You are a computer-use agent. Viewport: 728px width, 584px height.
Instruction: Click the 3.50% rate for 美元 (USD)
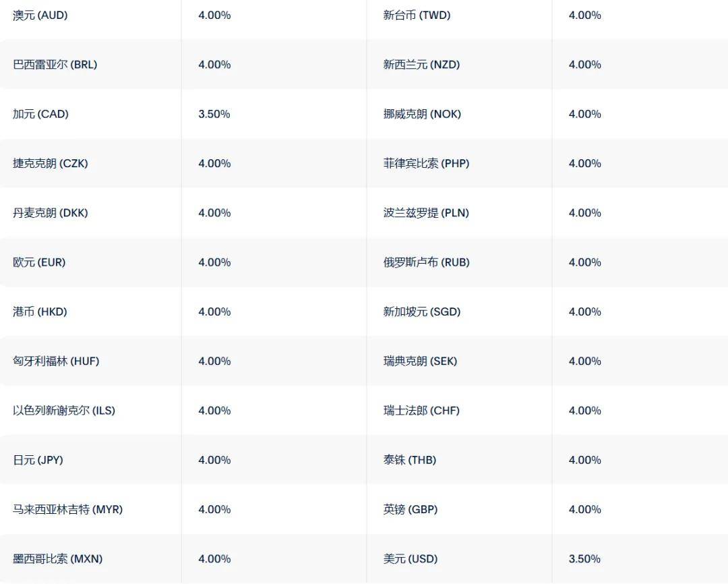click(x=584, y=559)
